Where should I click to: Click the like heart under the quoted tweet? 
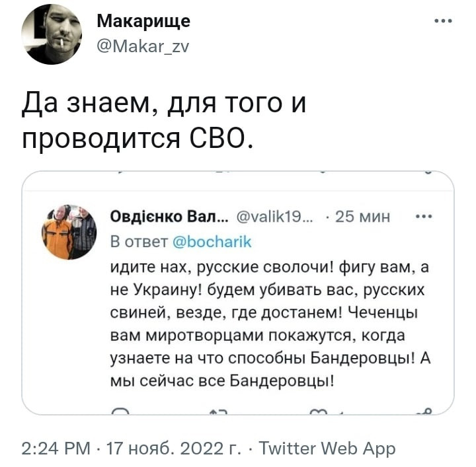click(x=319, y=411)
